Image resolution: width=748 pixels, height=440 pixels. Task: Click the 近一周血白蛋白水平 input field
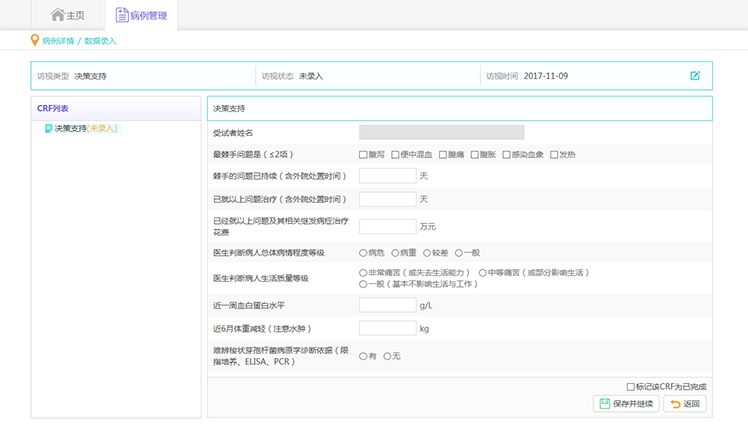pyautogui.click(x=387, y=304)
